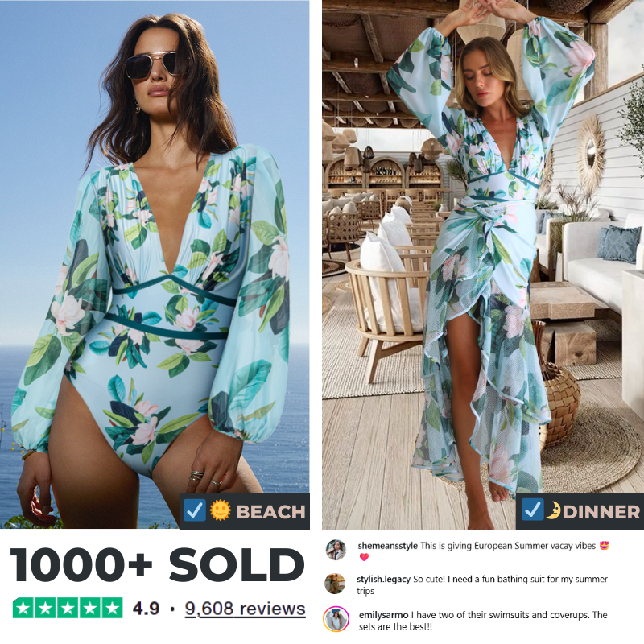Check the blue BEACH checkbox

194,510
